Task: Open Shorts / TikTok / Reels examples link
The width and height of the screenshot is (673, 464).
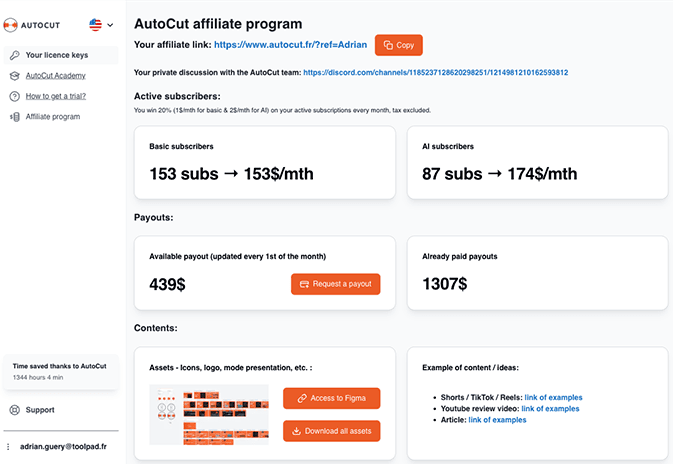Action: (553, 397)
